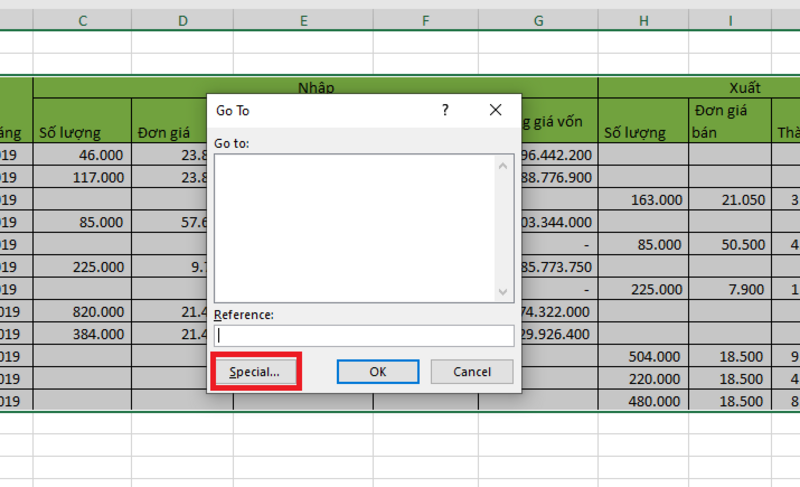800x487 pixels.
Task: Close the Go To dialog window
Action: tap(494, 110)
